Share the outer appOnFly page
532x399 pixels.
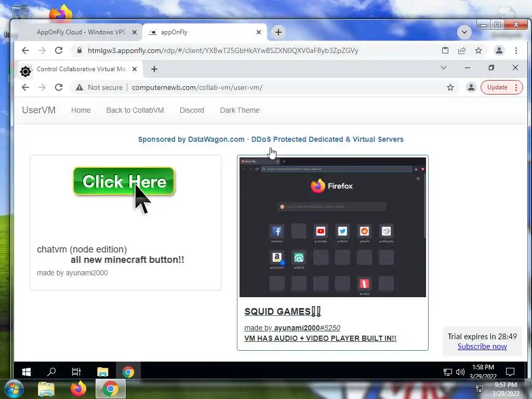462,50
